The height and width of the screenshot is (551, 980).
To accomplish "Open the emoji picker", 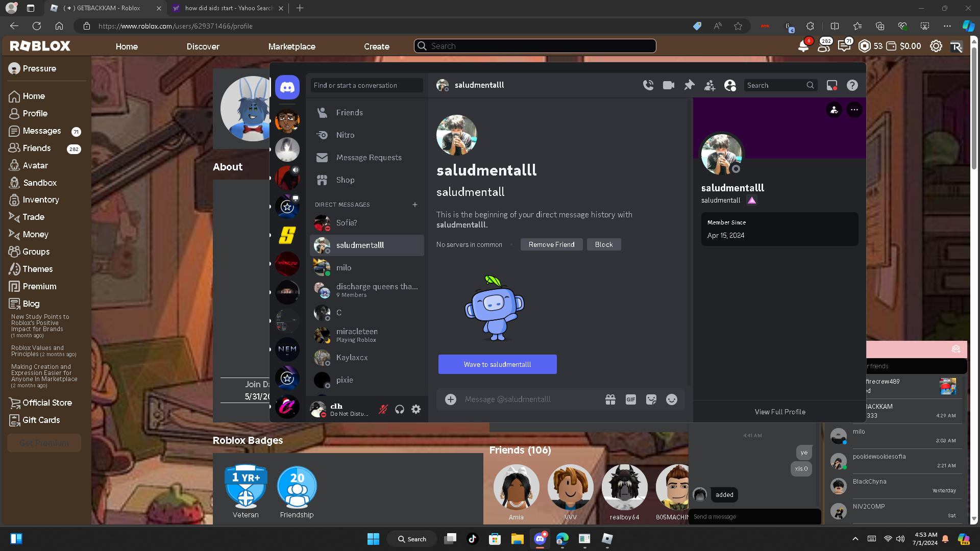I will [672, 399].
